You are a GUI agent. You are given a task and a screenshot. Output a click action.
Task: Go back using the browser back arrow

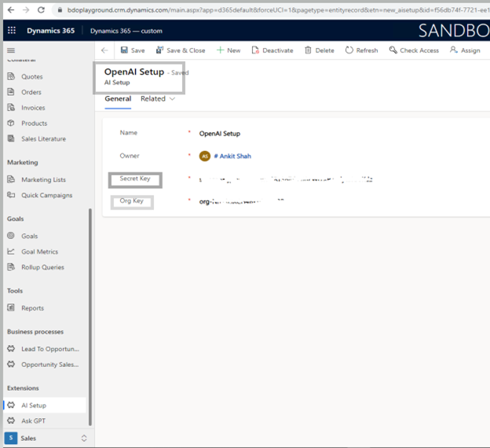(11, 10)
